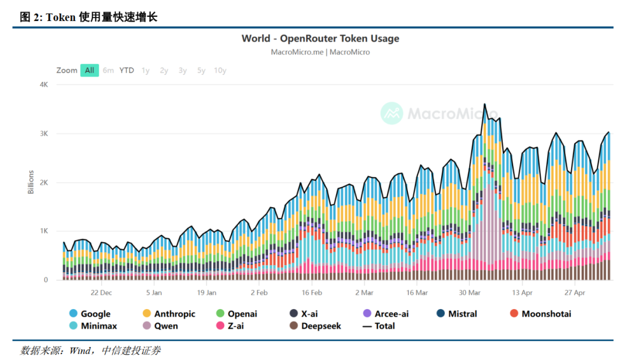Screen dimensions: 632x364
Task: Click the 13 Apr x-axis label
Action: pyautogui.click(x=523, y=293)
